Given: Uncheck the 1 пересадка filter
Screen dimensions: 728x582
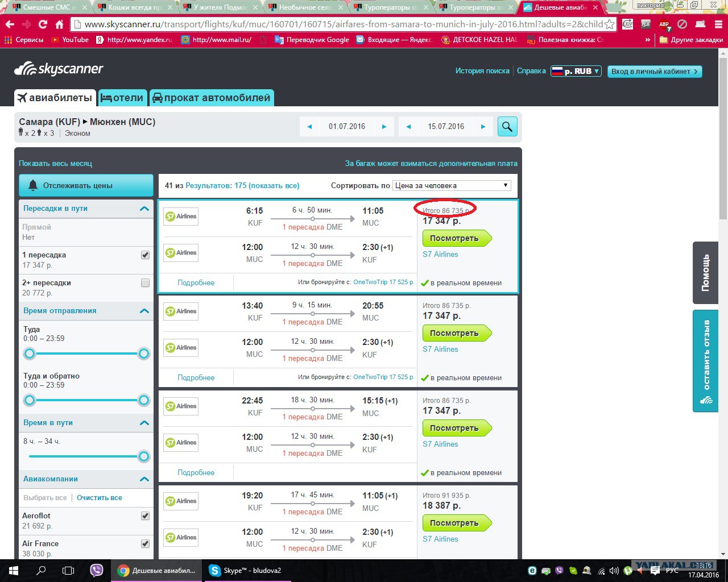Looking at the screenshot, I should [x=145, y=255].
